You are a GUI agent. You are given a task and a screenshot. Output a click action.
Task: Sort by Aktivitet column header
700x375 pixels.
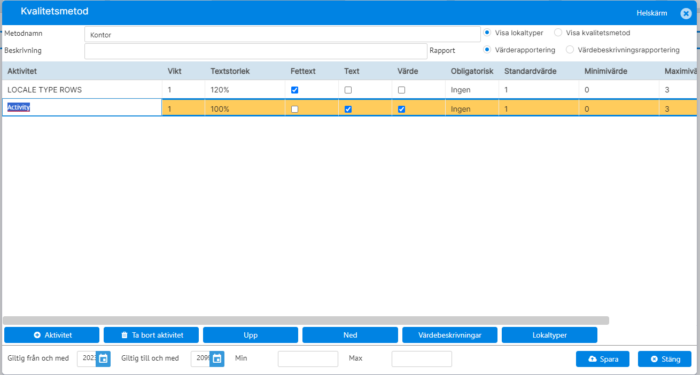(x=22, y=71)
